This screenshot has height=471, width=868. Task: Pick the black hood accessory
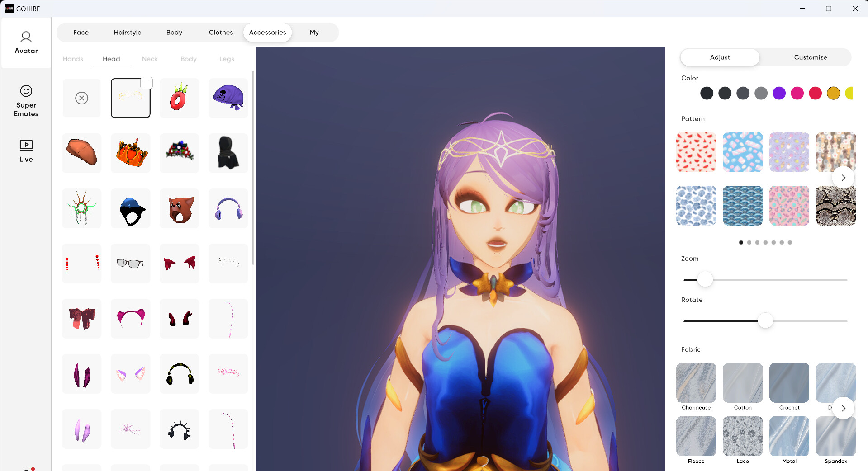coord(228,153)
